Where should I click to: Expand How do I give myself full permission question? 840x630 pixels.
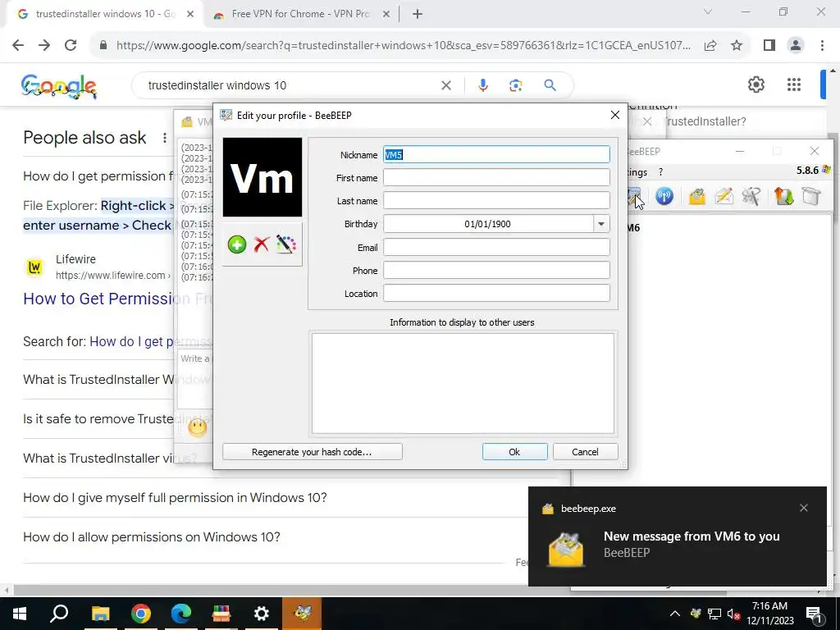click(175, 498)
